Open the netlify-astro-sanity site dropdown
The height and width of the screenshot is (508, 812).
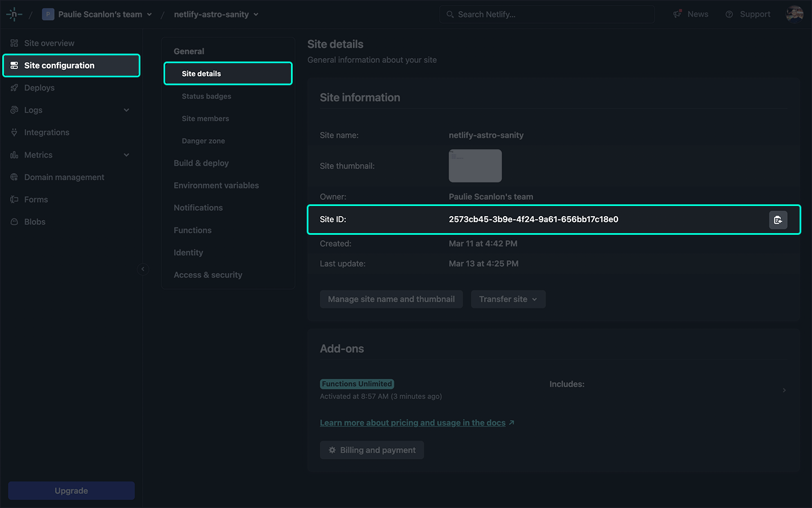pos(216,14)
